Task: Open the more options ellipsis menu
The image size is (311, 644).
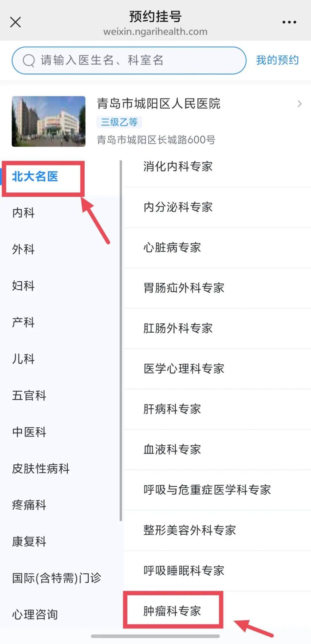Action: tap(289, 22)
